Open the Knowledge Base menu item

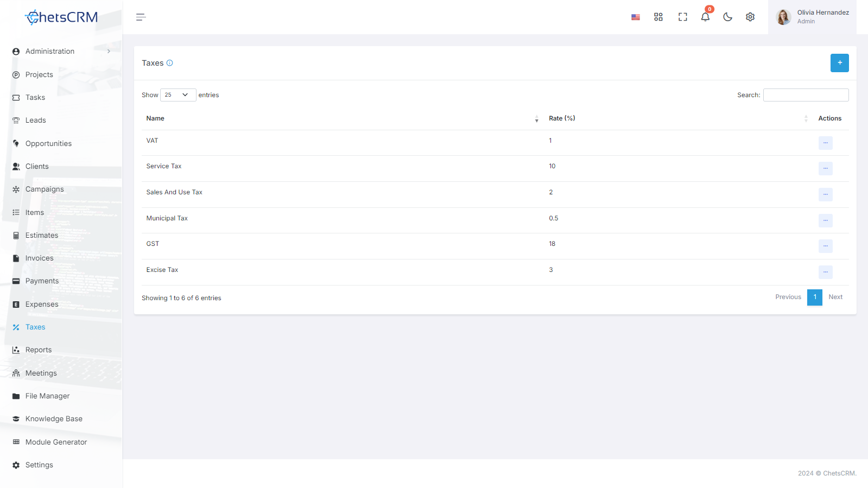[x=54, y=419]
